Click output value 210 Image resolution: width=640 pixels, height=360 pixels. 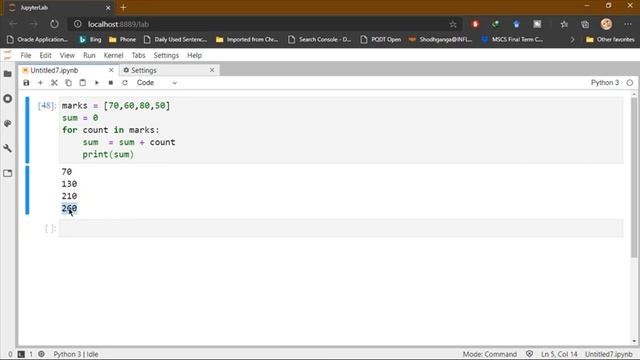69,196
